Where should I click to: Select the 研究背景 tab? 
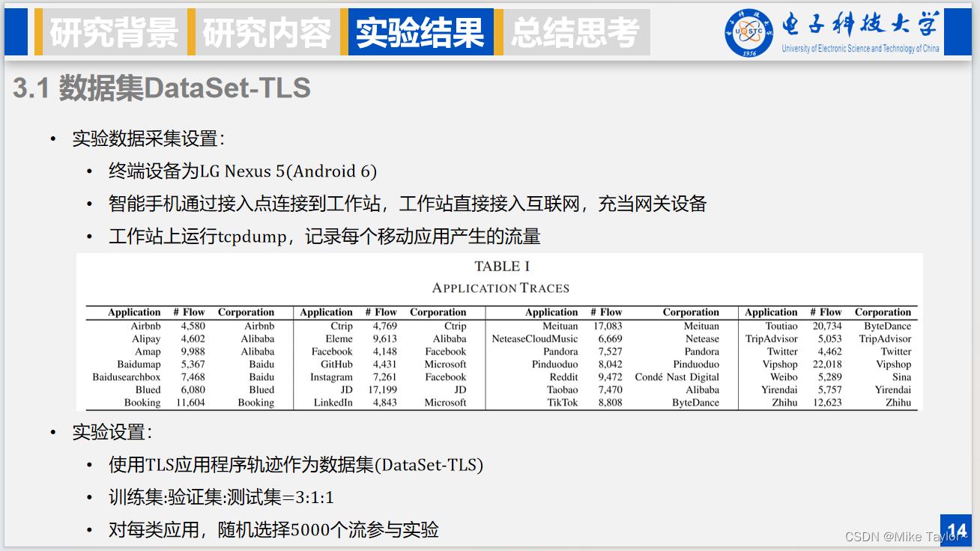[115, 32]
